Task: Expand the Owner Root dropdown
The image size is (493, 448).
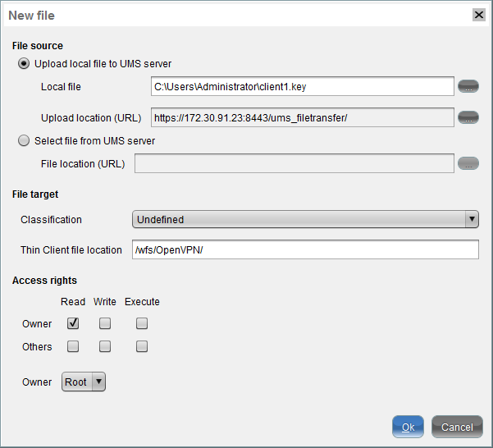Action: (x=84, y=382)
